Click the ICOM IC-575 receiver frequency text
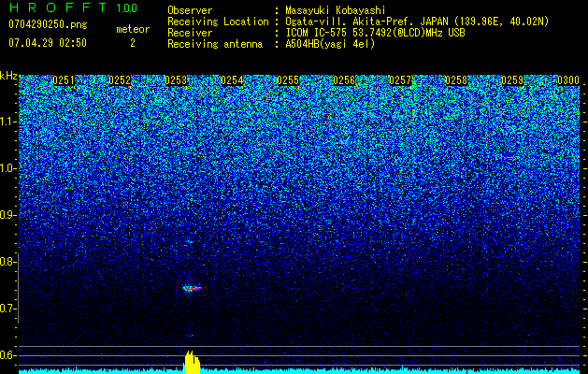Image resolution: width=588 pixels, height=374 pixels. 375,33
